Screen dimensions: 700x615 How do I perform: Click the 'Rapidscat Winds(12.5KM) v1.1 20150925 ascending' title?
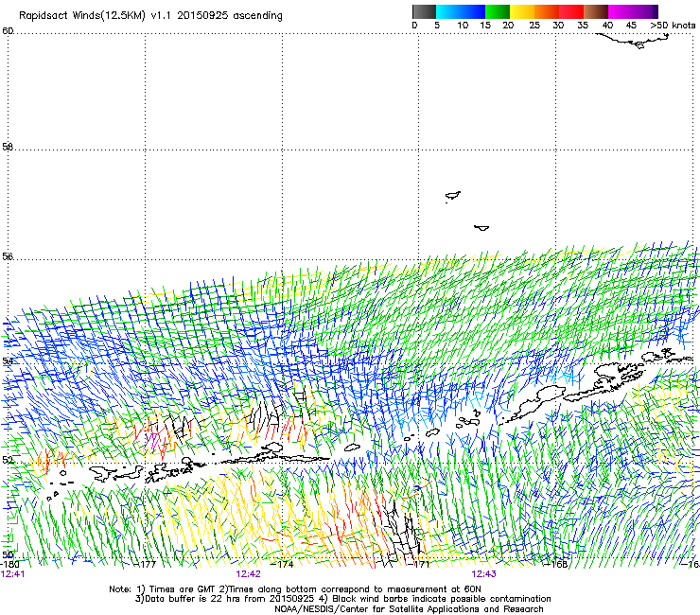coord(150,16)
